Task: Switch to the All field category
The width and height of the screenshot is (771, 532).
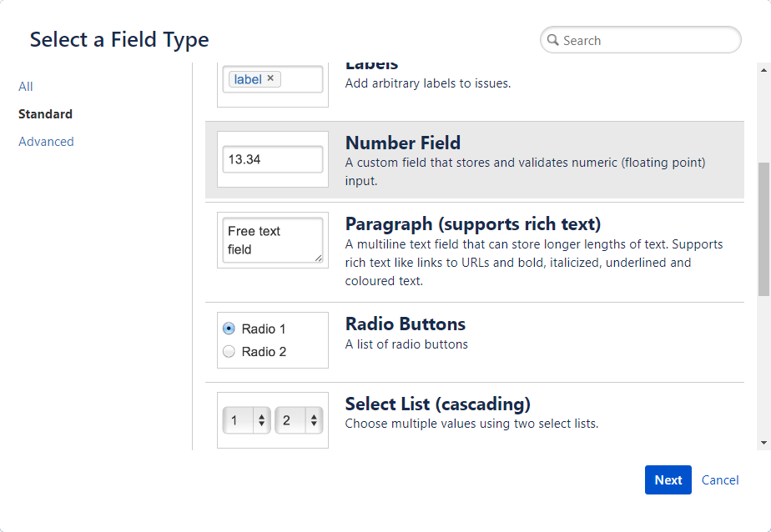Action: [25, 86]
